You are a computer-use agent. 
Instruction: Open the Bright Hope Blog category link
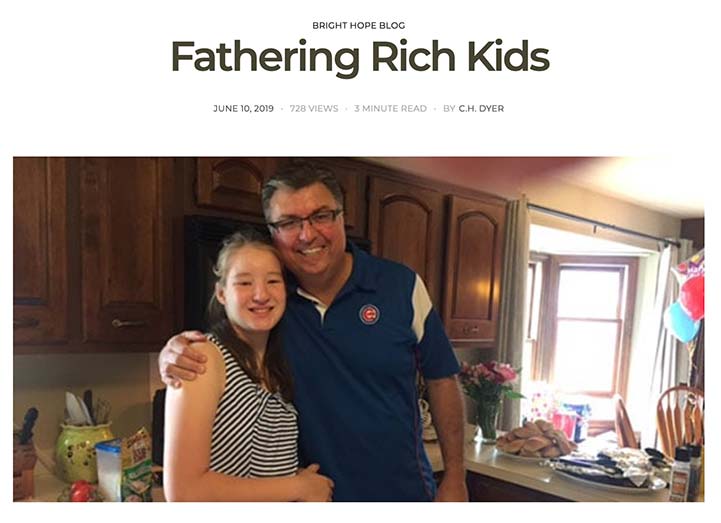pos(359,26)
